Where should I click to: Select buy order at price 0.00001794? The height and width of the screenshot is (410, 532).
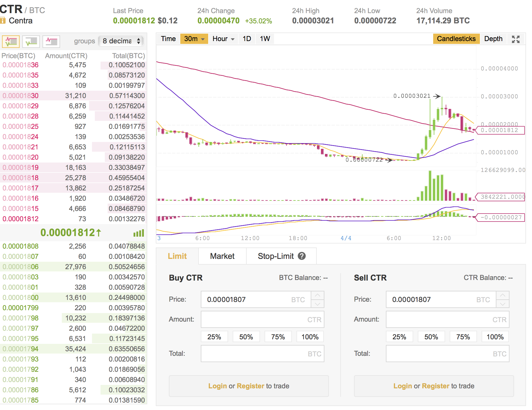(x=73, y=349)
